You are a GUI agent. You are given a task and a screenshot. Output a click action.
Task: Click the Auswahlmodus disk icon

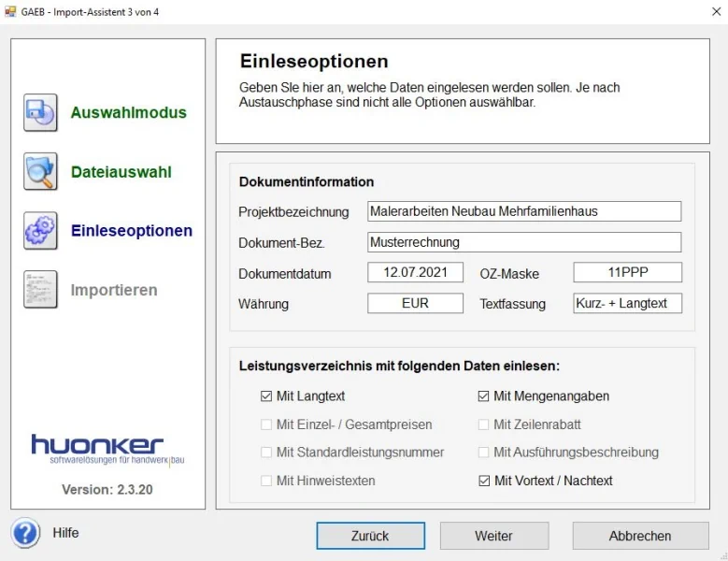40,113
